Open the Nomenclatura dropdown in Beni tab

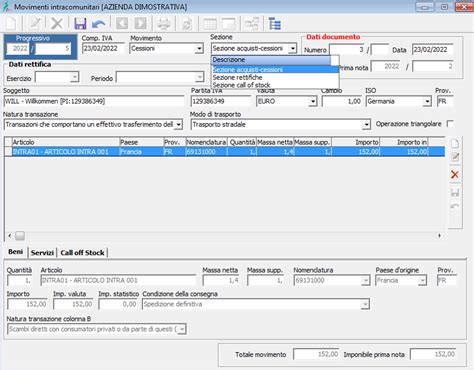tap(366, 281)
